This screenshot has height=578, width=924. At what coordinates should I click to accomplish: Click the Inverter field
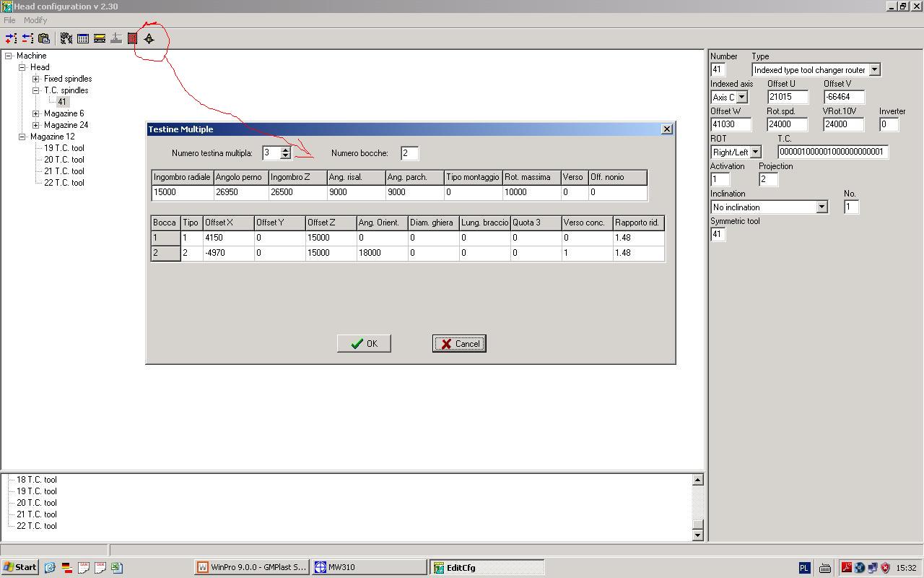889,124
